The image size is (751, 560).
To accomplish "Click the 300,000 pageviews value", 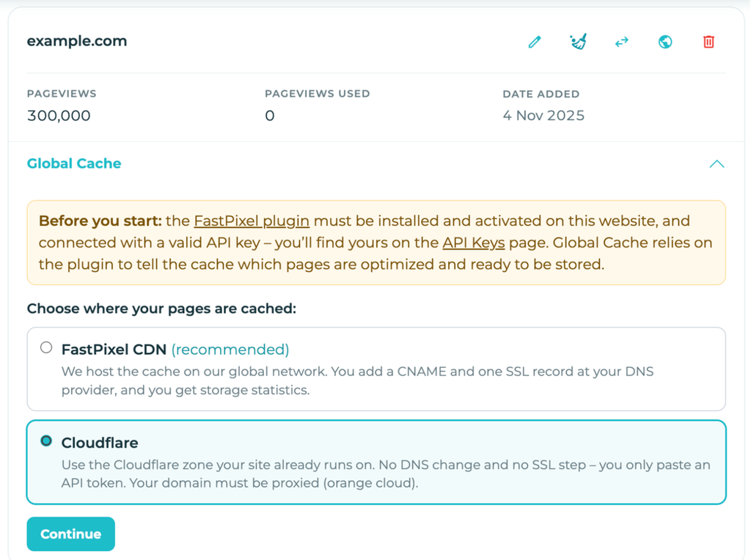I will tap(59, 116).
